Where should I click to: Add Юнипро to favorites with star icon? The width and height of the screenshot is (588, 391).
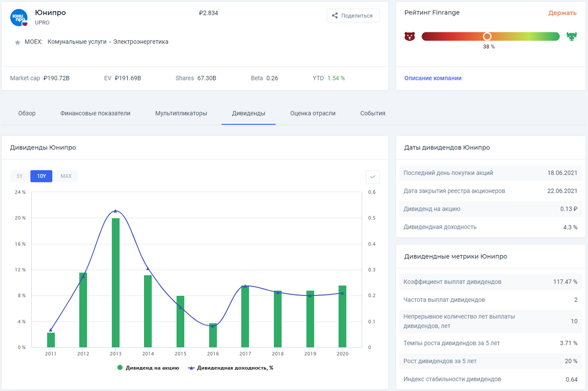(18, 42)
